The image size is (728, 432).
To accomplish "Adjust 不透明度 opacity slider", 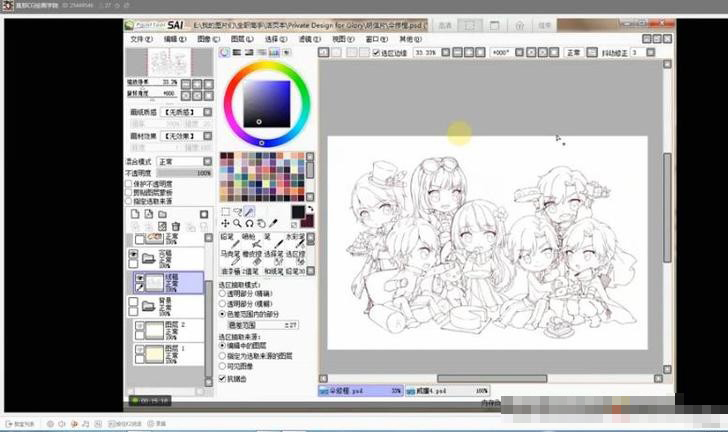I will click(x=184, y=173).
